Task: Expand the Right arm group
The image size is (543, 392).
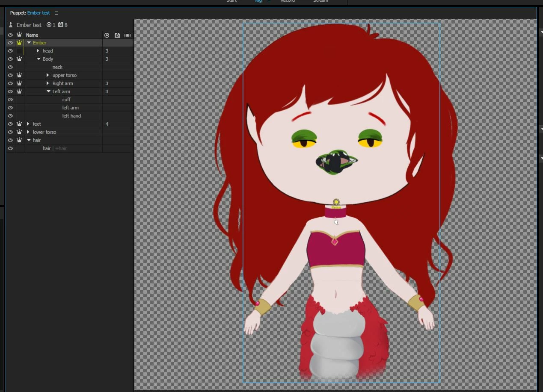Action: (x=48, y=83)
